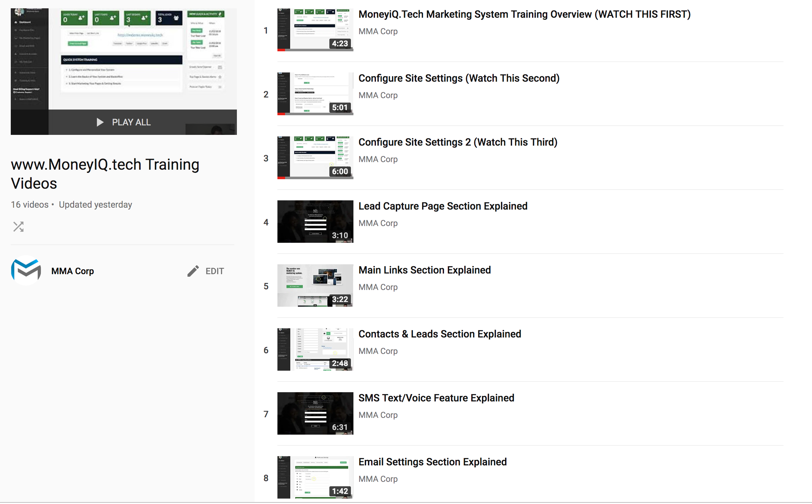
Task: Open Contacts & Leads Section Explained title
Action: pos(439,334)
